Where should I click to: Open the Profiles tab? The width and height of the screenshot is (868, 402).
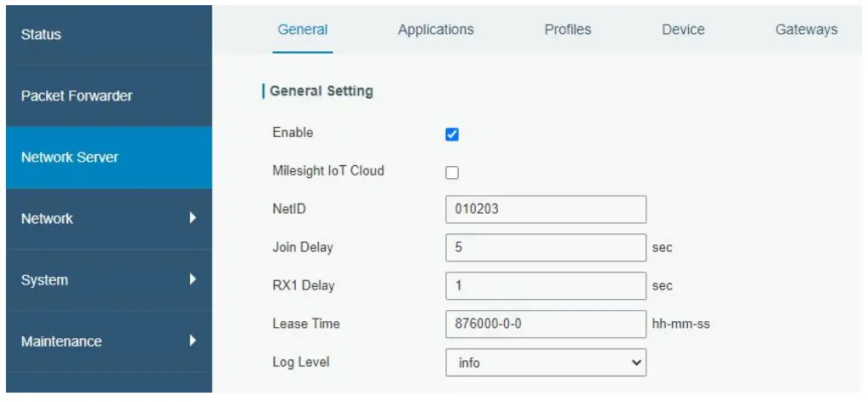pyautogui.click(x=568, y=30)
